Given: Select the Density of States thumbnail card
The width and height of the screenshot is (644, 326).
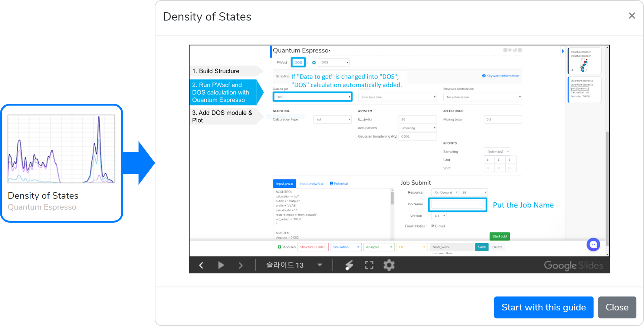Looking at the screenshot, I should tap(62, 163).
